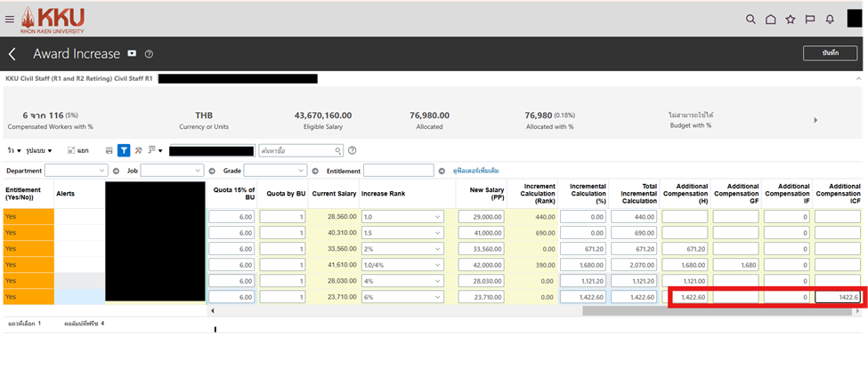Open the hamburger navigation menu

(10, 19)
